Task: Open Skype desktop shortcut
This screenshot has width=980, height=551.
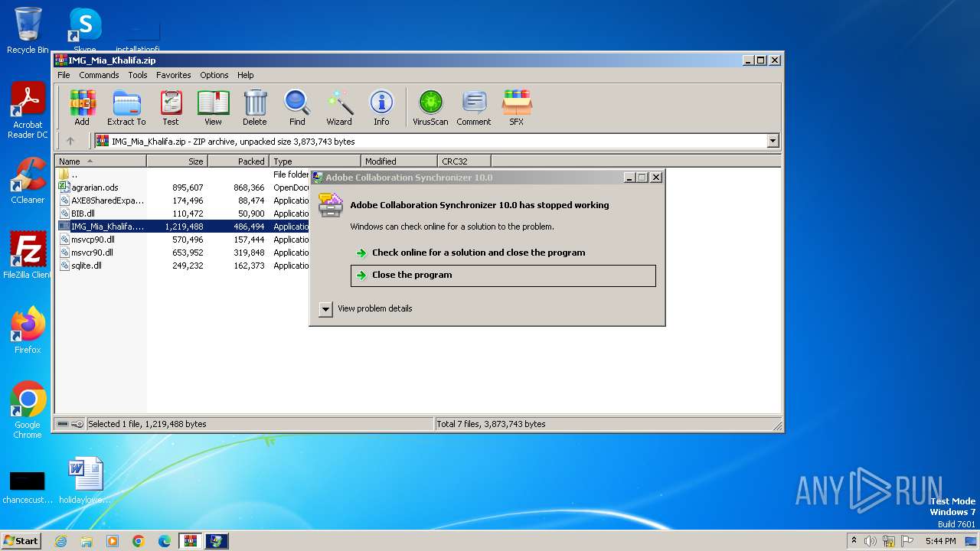Action: click(84, 31)
